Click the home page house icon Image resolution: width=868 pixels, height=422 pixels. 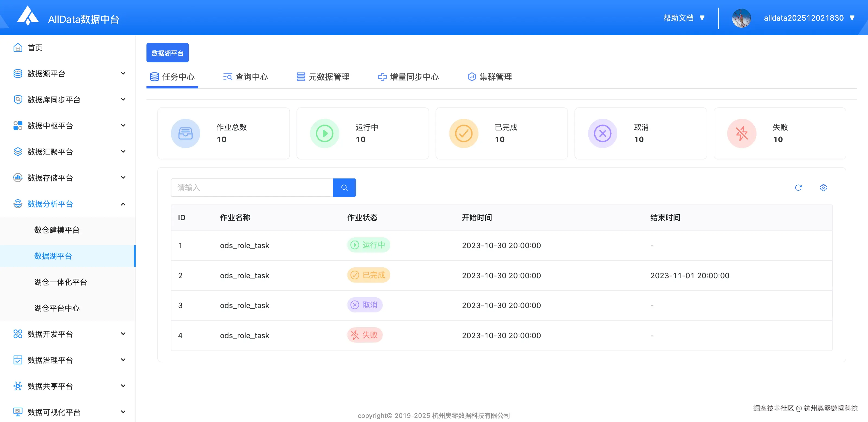click(18, 48)
